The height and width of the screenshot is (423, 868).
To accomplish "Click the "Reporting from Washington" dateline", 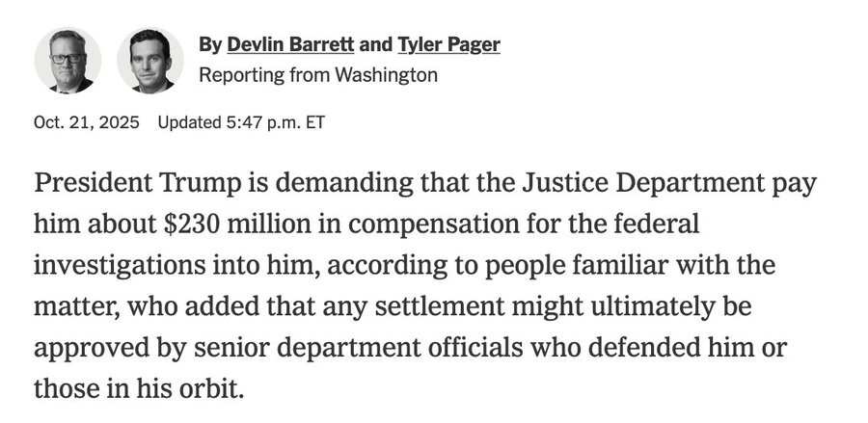I will point(317,74).
